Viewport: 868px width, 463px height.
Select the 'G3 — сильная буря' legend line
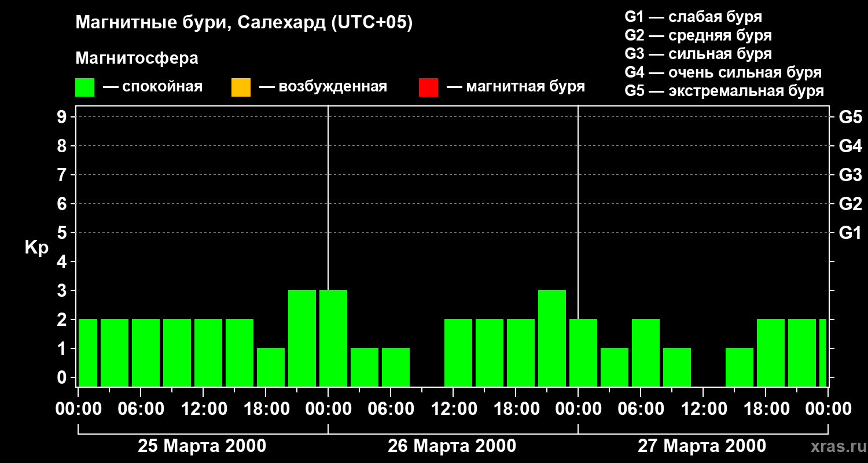[698, 54]
